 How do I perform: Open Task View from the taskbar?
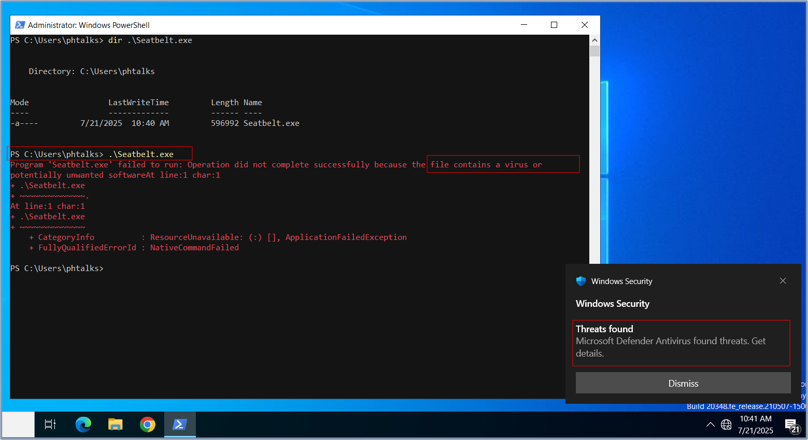click(x=50, y=425)
